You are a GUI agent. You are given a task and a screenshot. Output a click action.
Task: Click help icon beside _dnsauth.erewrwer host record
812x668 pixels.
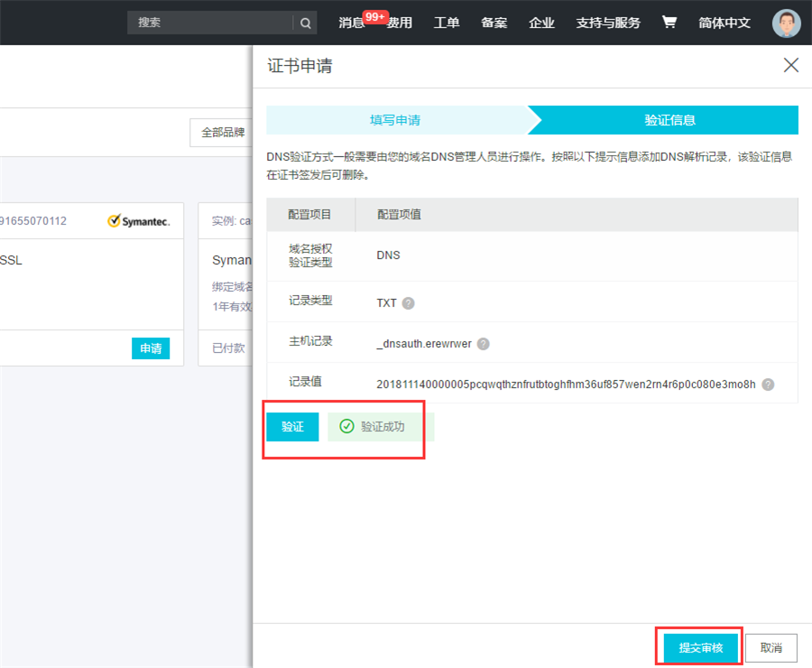484,344
